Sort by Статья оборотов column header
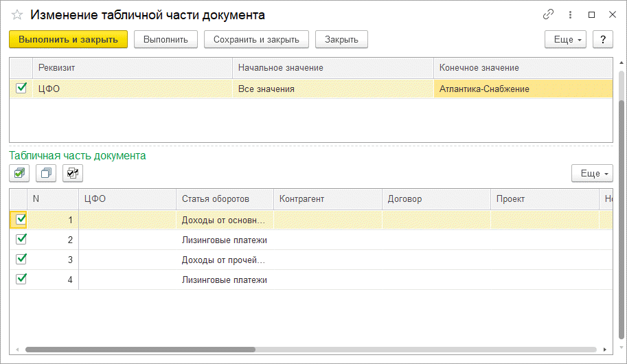The width and height of the screenshot is (627, 364). [x=224, y=198]
